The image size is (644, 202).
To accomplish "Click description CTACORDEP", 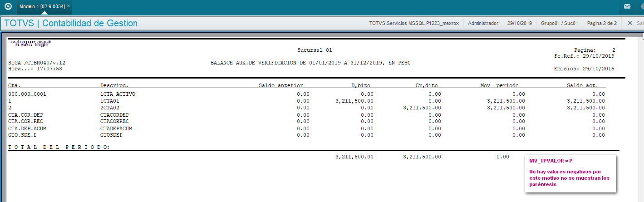I will (x=114, y=115).
